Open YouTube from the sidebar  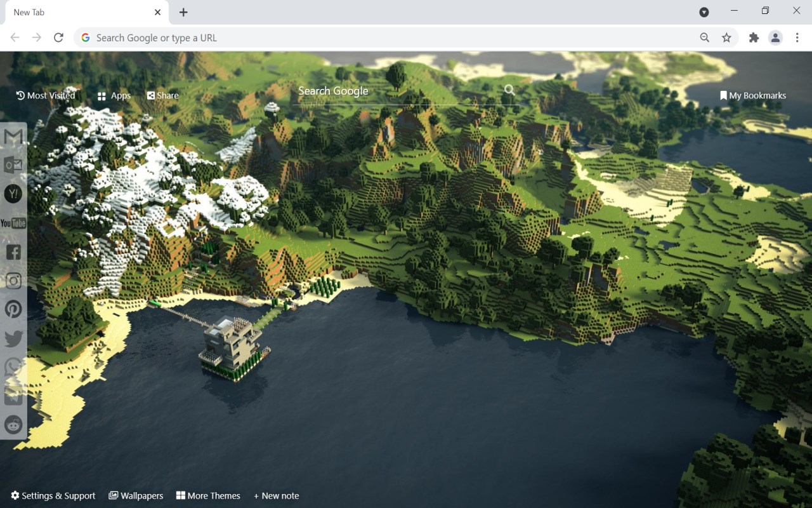click(x=13, y=223)
